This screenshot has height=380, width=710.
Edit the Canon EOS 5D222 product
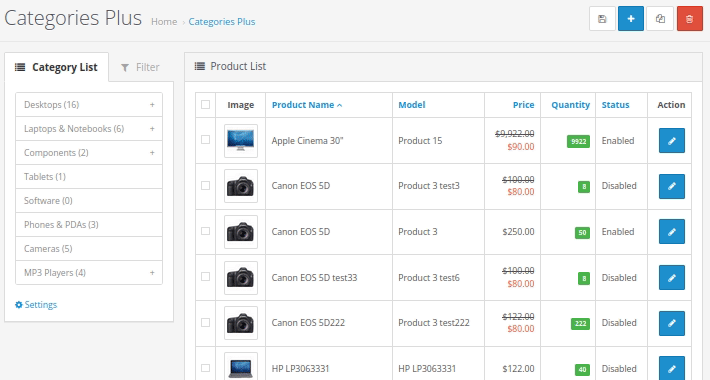coord(672,323)
